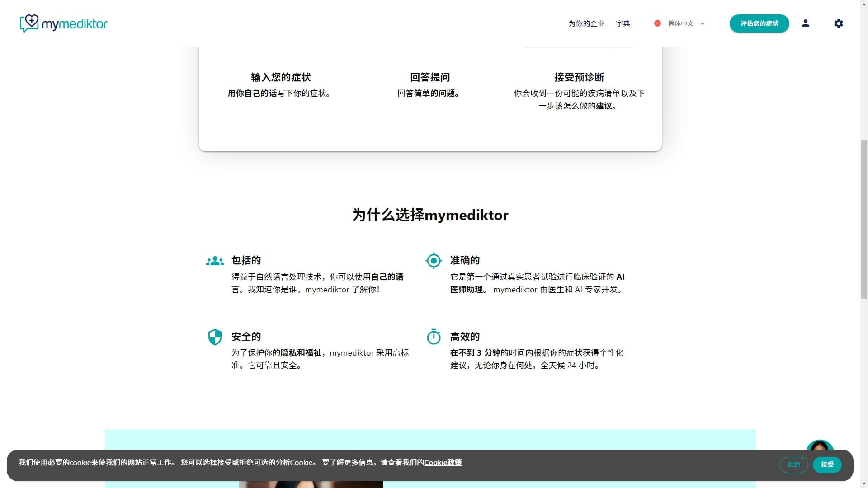Click the shield icon beside 安全的

click(215, 337)
